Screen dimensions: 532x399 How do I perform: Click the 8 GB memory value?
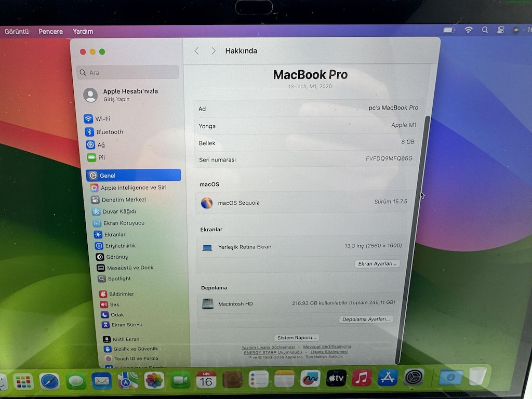[407, 142]
